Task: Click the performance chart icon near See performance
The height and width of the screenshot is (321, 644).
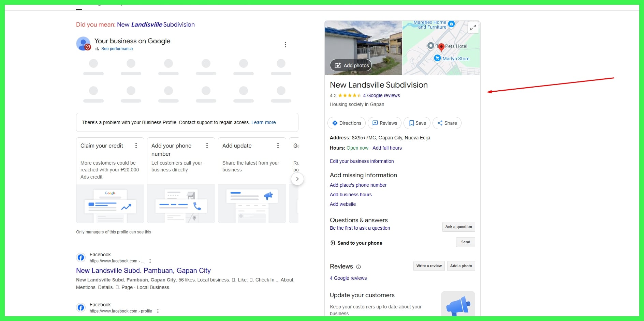Action: pyautogui.click(x=97, y=49)
